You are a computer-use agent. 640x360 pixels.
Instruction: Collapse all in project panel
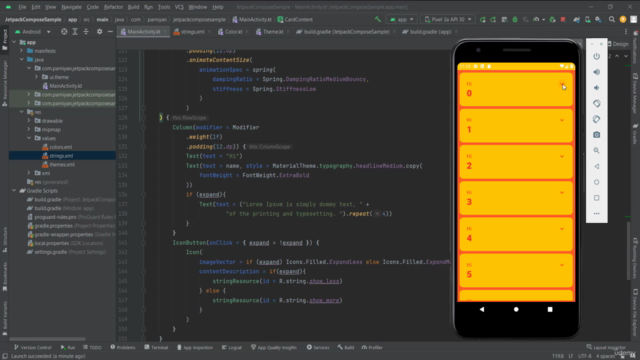(x=86, y=31)
